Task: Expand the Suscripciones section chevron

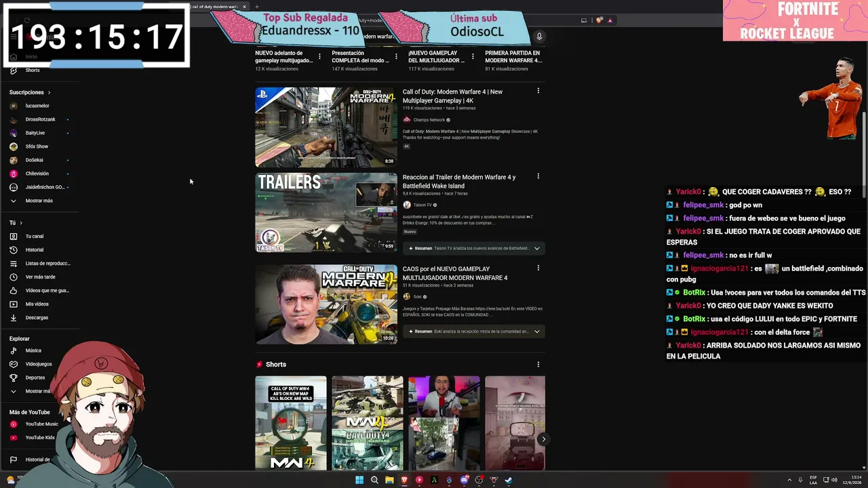Action: pos(49,92)
